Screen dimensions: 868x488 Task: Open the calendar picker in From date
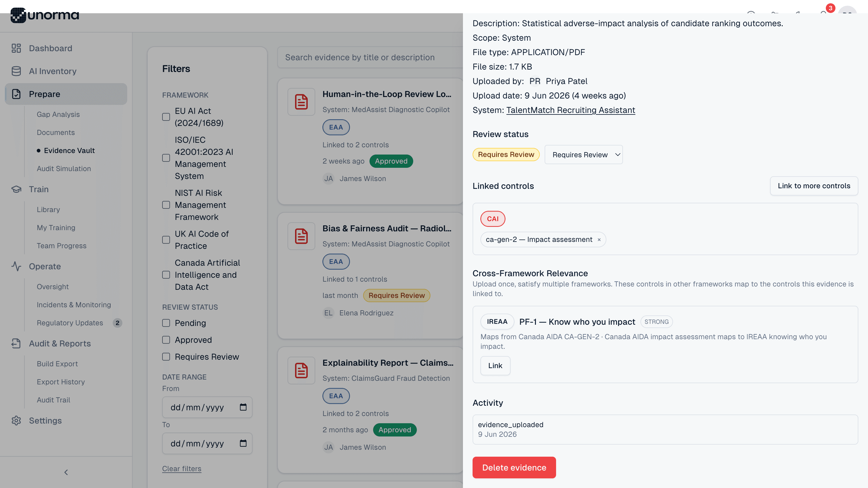click(x=243, y=407)
